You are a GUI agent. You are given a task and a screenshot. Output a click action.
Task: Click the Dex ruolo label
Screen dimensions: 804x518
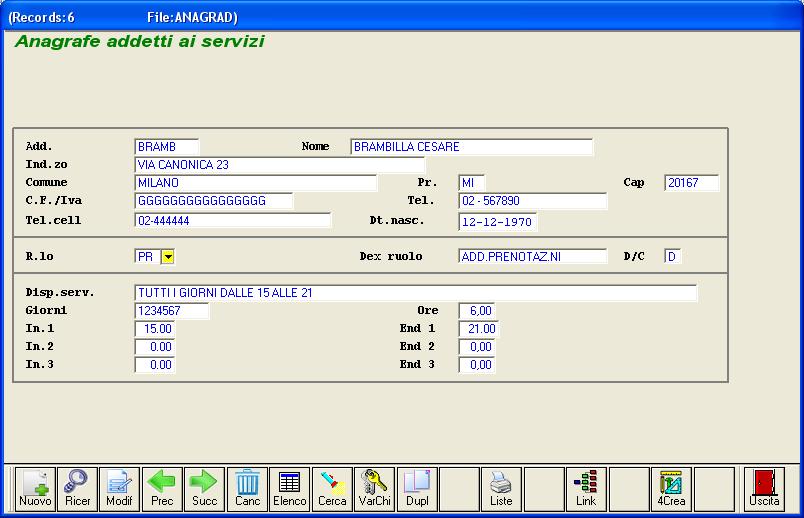pos(391,256)
